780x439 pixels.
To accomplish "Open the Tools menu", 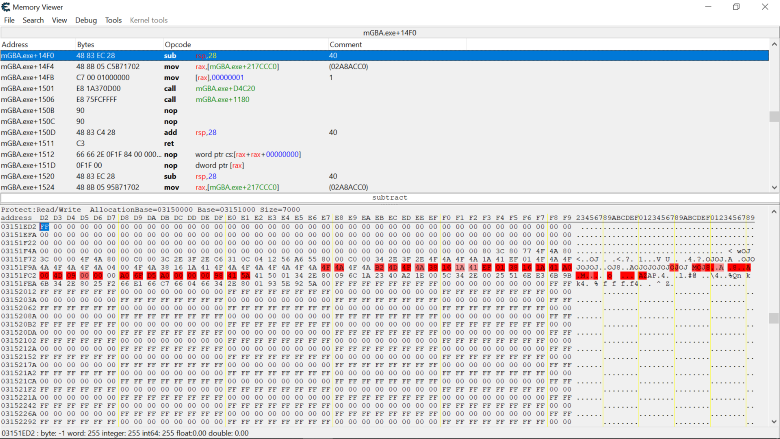I will point(113,20).
